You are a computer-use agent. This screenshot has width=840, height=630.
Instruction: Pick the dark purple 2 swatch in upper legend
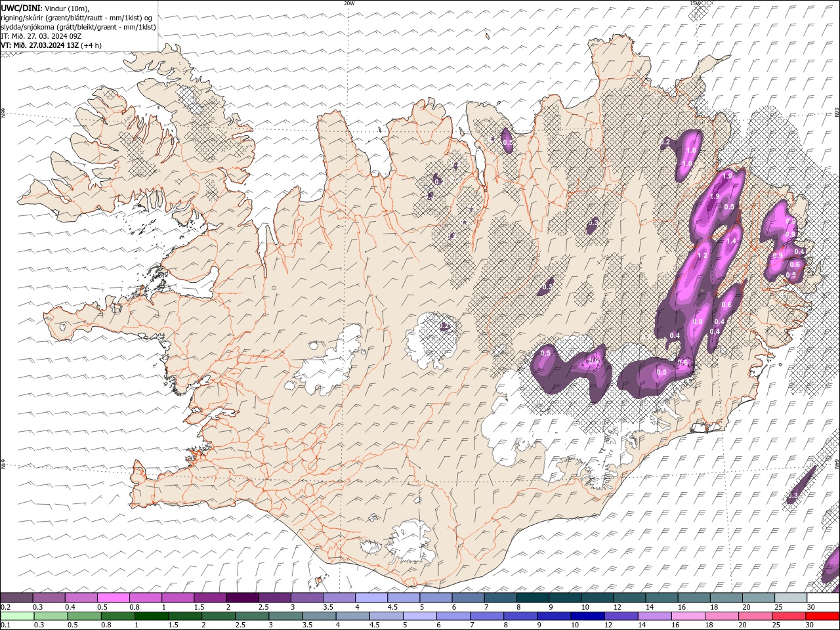tap(242, 598)
